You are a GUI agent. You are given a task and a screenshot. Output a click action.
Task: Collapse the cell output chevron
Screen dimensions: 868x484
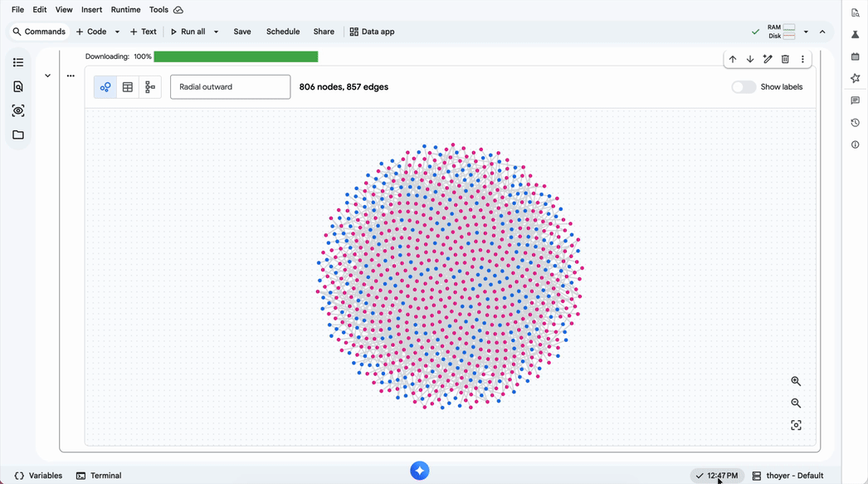(x=47, y=76)
